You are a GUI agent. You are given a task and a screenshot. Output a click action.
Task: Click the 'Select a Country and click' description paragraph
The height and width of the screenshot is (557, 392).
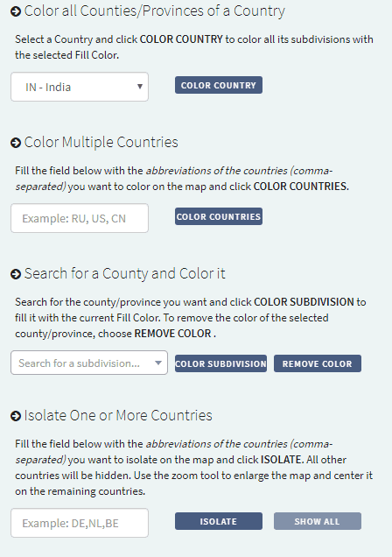[x=194, y=47]
